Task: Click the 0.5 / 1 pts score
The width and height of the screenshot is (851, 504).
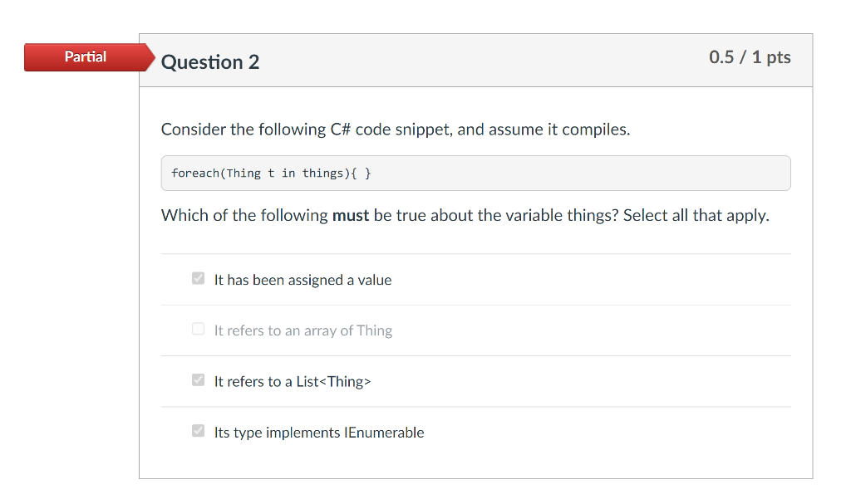Action: 750,57
